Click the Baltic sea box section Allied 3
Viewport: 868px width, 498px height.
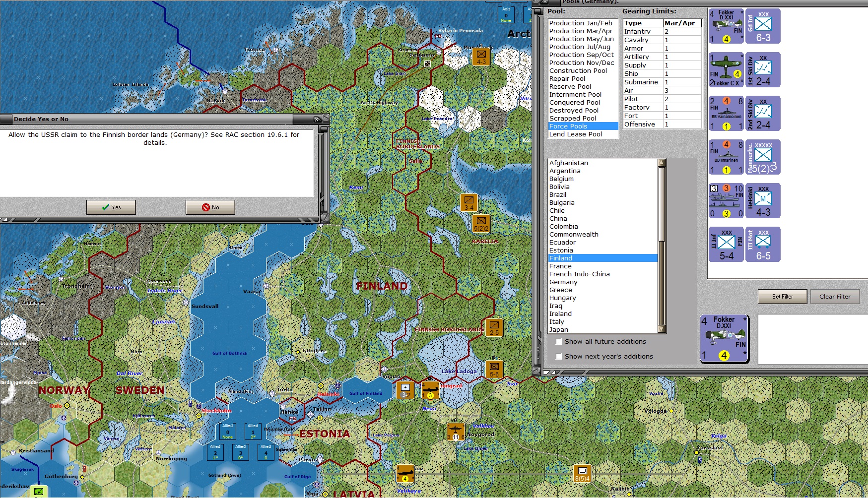click(241, 452)
